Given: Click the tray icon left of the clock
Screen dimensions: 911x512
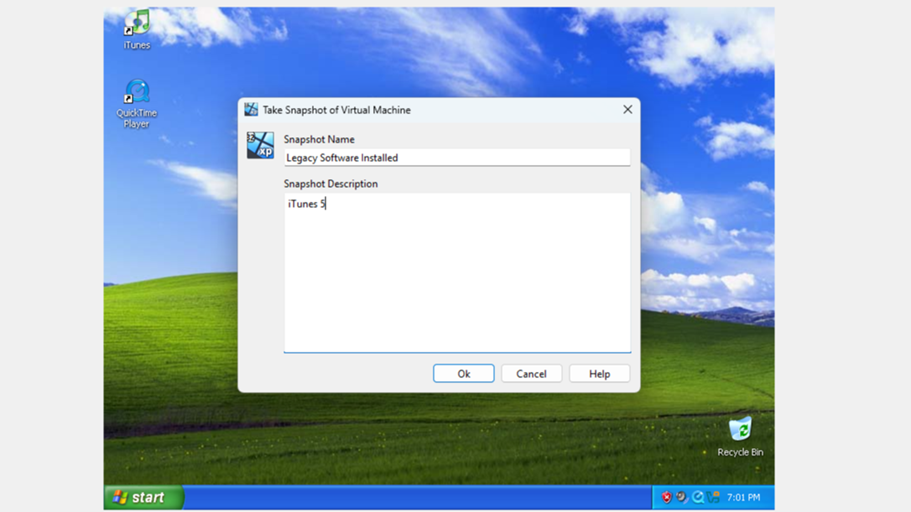Looking at the screenshot, I should [714, 497].
